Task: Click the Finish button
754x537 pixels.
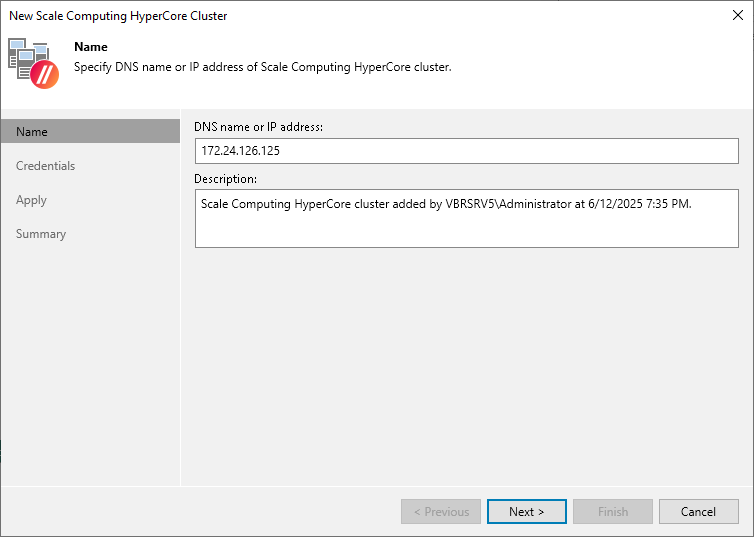Action: pos(613,512)
